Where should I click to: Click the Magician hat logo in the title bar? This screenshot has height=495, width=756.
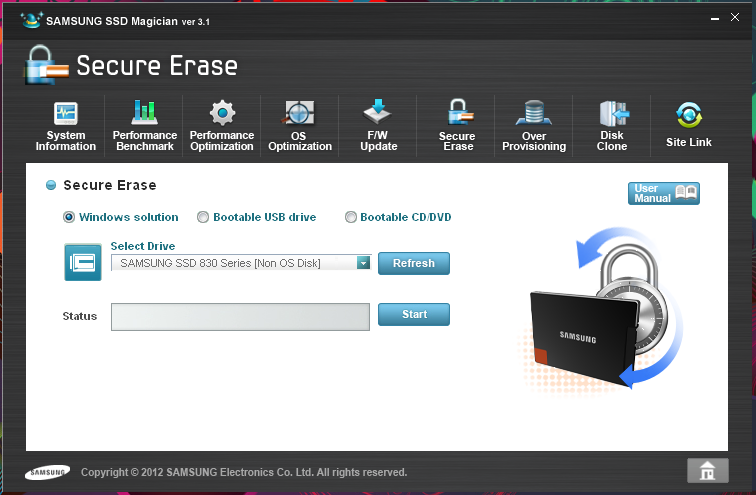31,20
